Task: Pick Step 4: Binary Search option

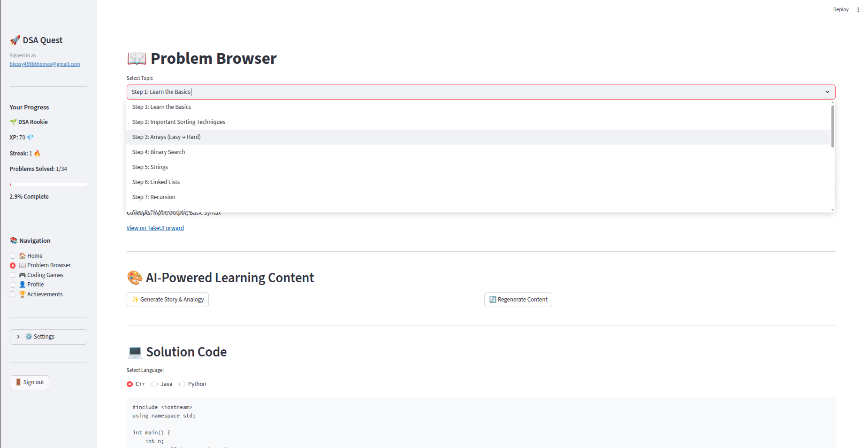Action: click(x=159, y=152)
